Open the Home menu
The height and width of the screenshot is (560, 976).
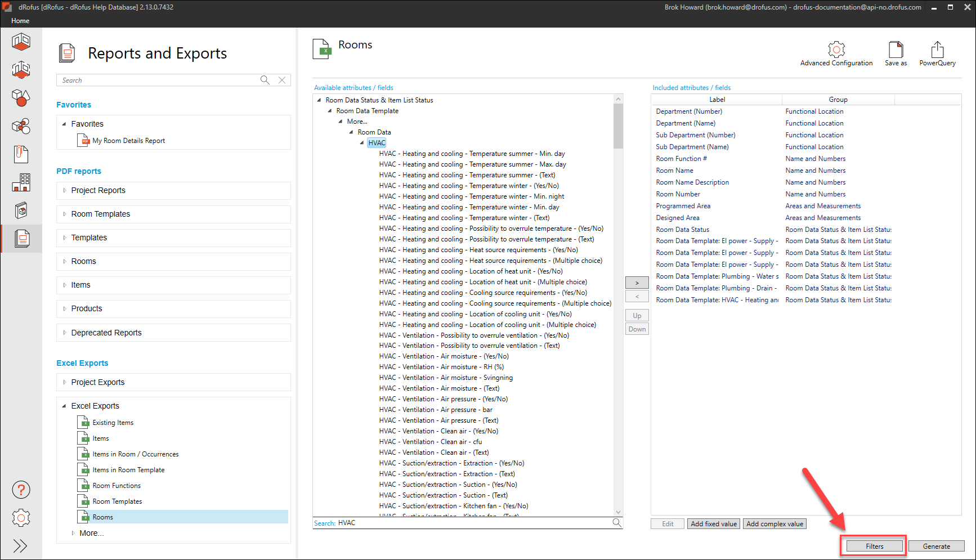tap(20, 21)
